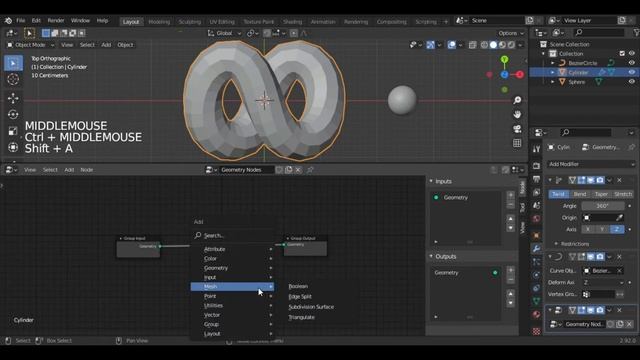640x360 pixels.
Task: Click the Blender logo menu icon
Action: click(x=8, y=20)
